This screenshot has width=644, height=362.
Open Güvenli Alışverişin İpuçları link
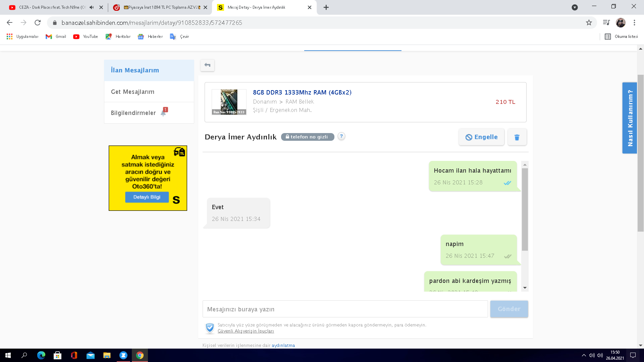click(246, 331)
